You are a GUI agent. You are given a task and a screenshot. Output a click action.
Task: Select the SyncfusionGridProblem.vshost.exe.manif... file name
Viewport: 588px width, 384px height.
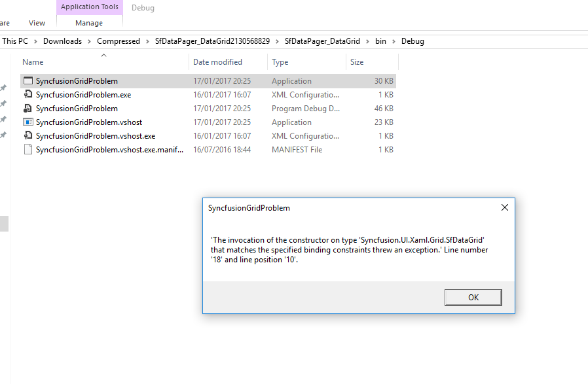tap(109, 150)
